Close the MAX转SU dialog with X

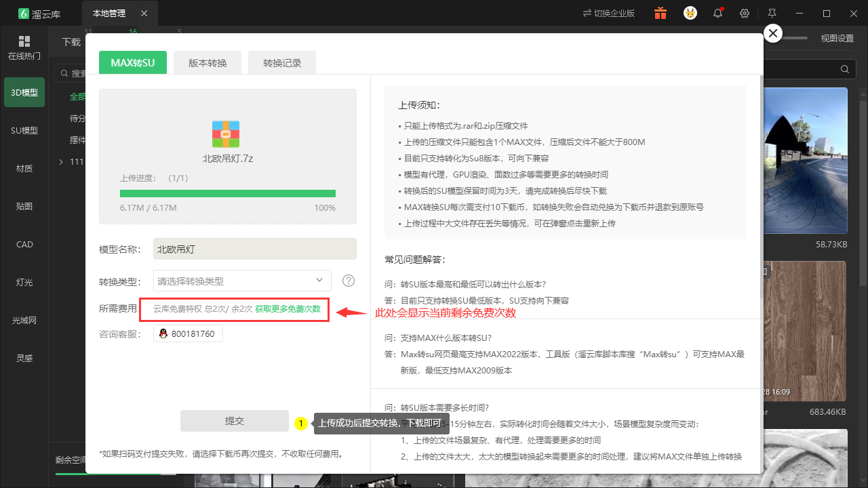pos(773,33)
